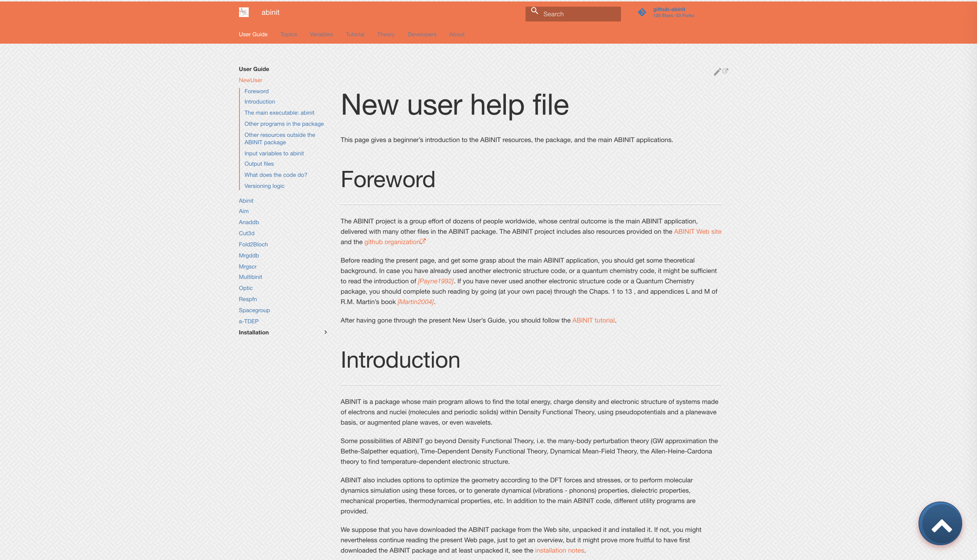Image resolution: width=977 pixels, height=560 pixels.
Task: Go to 'Other programs in the package'
Action: (284, 124)
